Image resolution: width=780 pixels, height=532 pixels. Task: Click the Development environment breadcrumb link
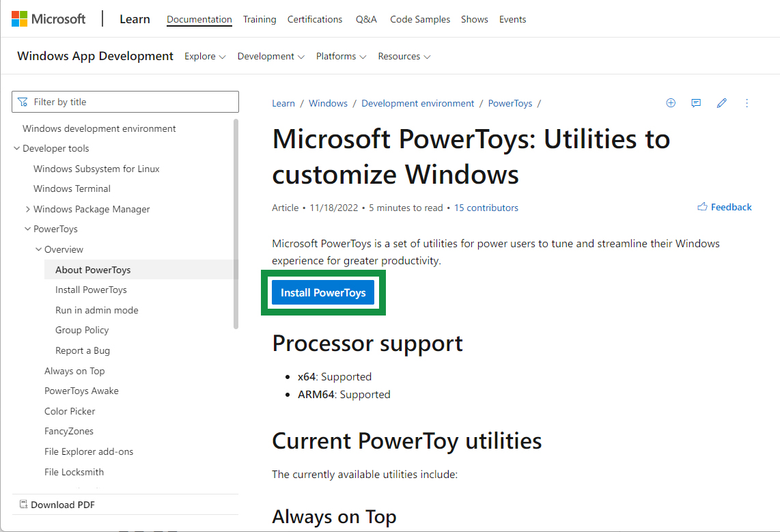(x=417, y=103)
